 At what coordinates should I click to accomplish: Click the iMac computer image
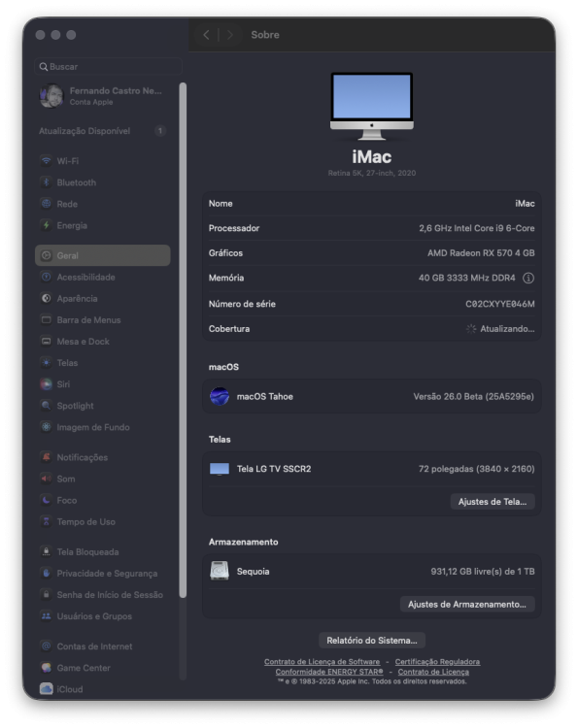(372, 106)
